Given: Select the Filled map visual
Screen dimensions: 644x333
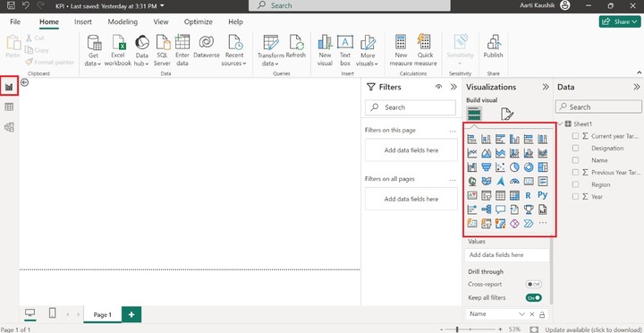Looking at the screenshot, I should 487,182.
